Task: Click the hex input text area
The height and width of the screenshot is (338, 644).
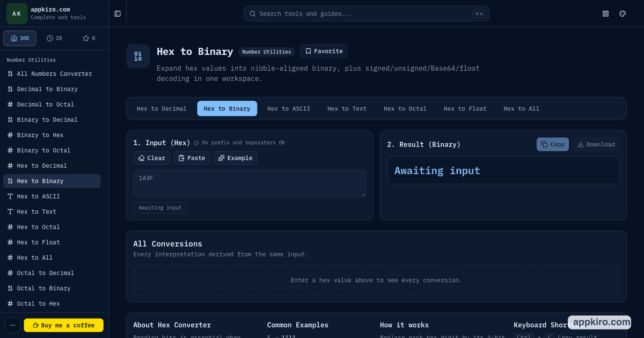Action: [x=250, y=183]
